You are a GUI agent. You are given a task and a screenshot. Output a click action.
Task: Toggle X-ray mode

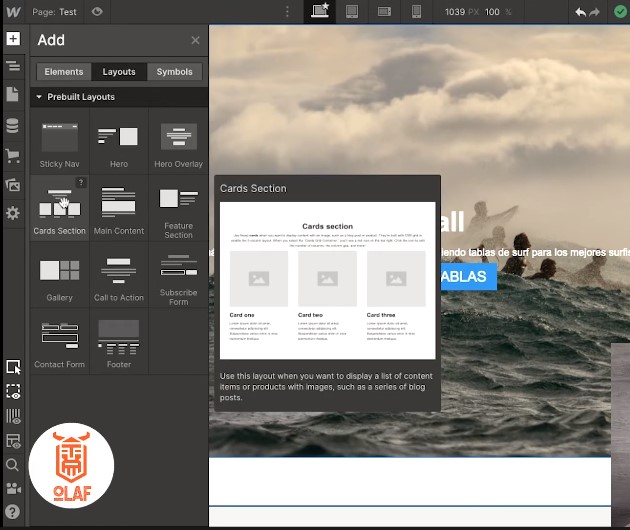tap(13, 416)
